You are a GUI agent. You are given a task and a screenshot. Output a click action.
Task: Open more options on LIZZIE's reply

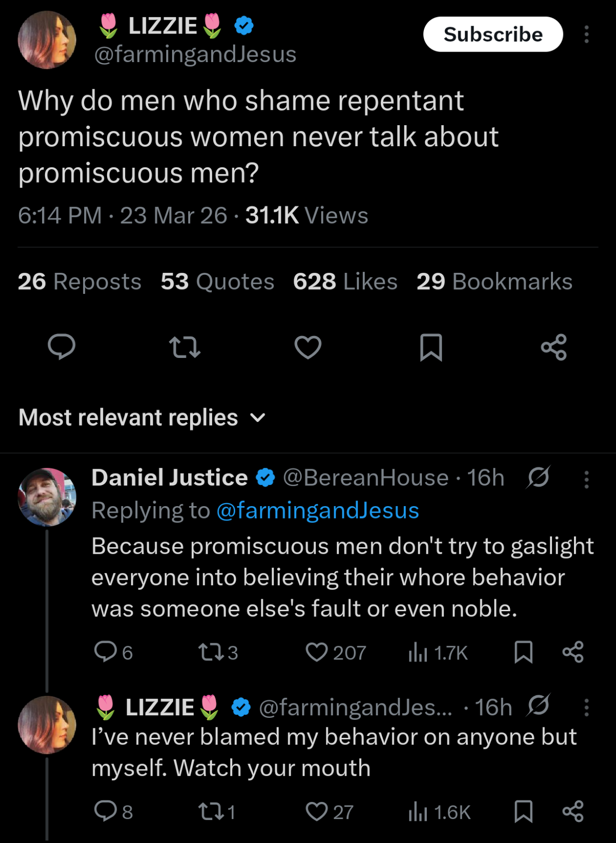586,707
